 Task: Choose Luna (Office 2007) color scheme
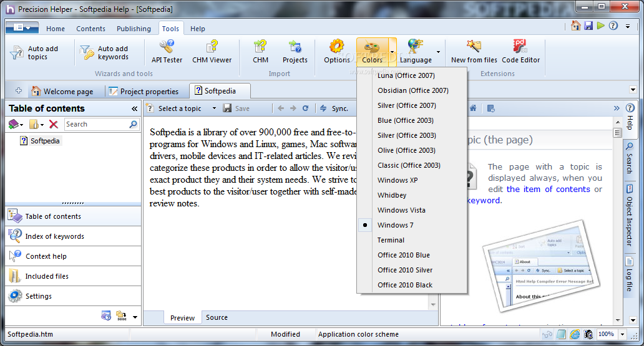tap(406, 75)
